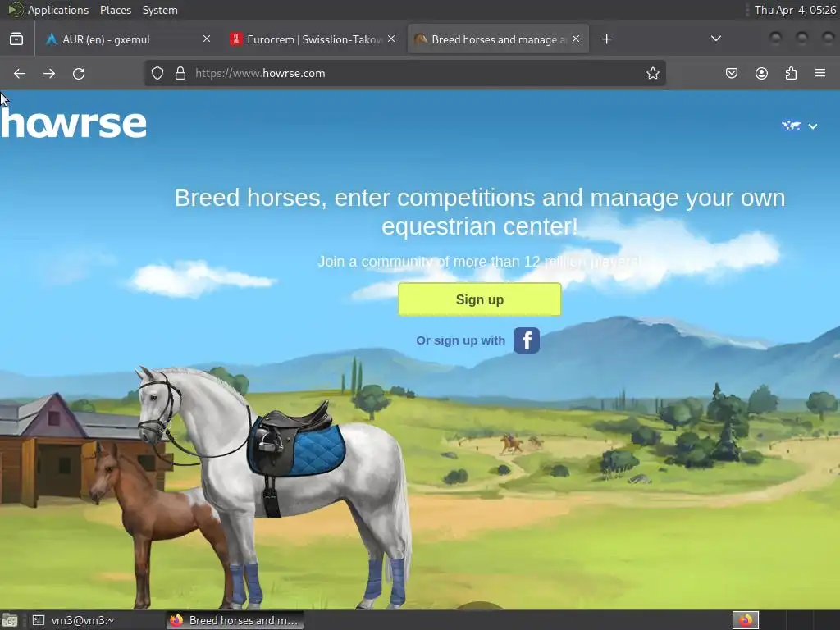Screen dimensions: 840x630
Task: Expand the language selector chevron
Action: point(813,126)
